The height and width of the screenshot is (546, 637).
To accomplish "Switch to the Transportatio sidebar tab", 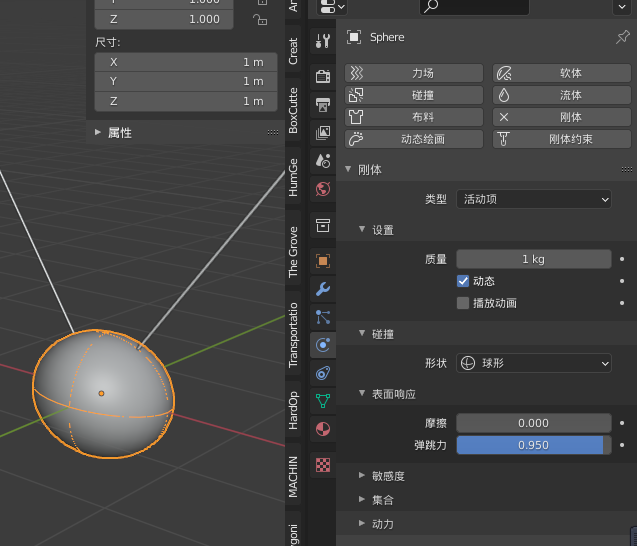I will click(293, 335).
